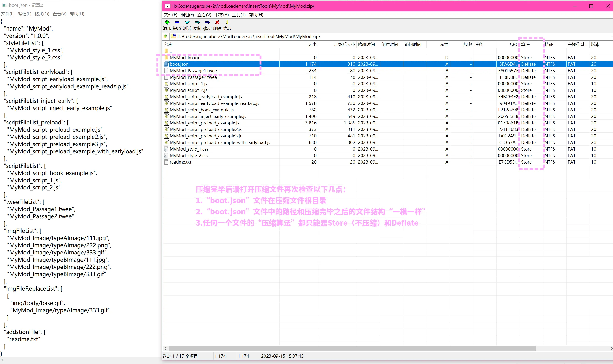
Task: Click the Test (测试) checkmark icon
Action: pos(187,22)
